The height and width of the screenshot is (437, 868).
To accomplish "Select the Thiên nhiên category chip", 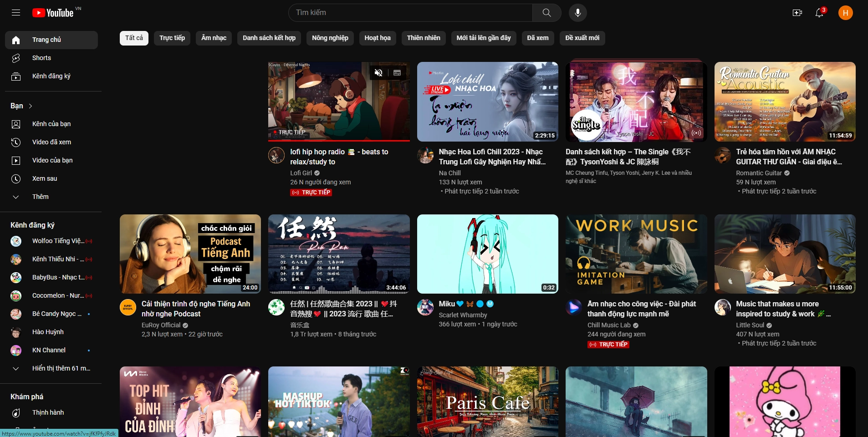I will (423, 38).
